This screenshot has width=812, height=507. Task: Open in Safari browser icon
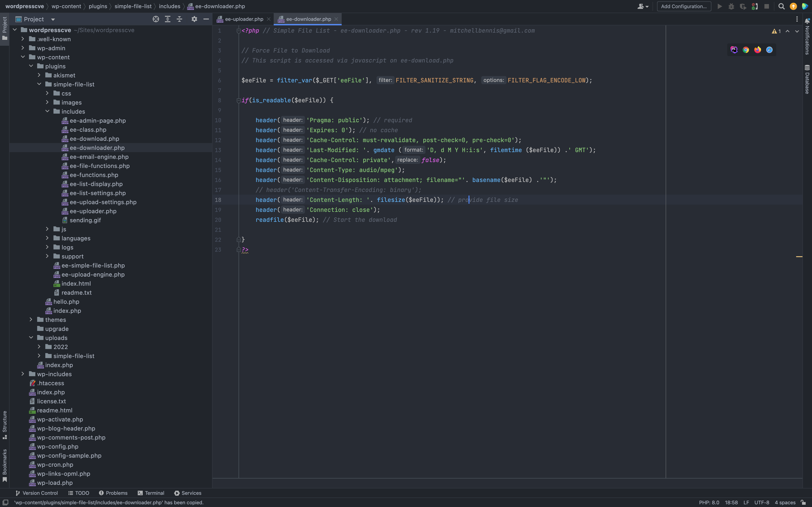coord(769,50)
